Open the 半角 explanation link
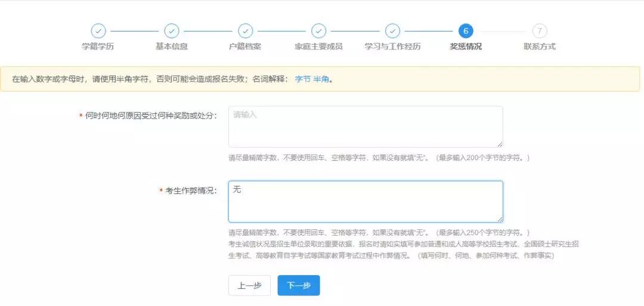 pyautogui.click(x=321, y=79)
